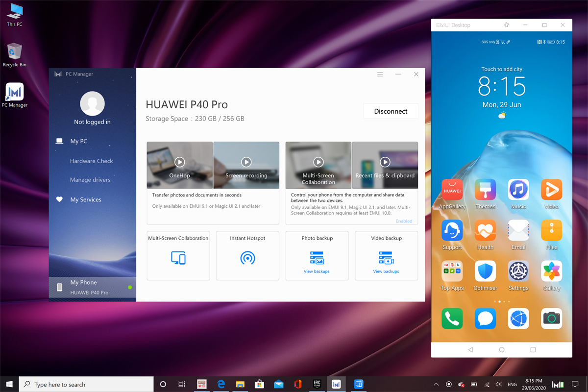
Task: Click the 'Storage Space : 230 GB / 256 GB' text
Action: coord(195,119)
